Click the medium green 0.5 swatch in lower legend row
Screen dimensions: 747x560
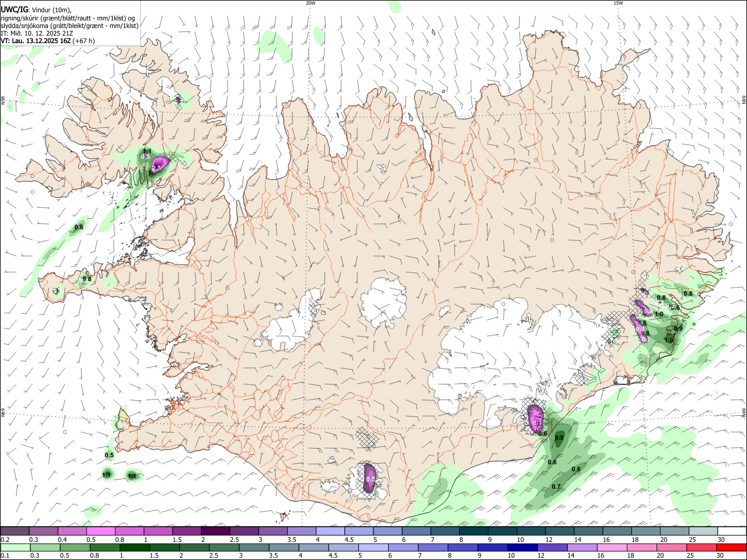(x=75, y=547)
